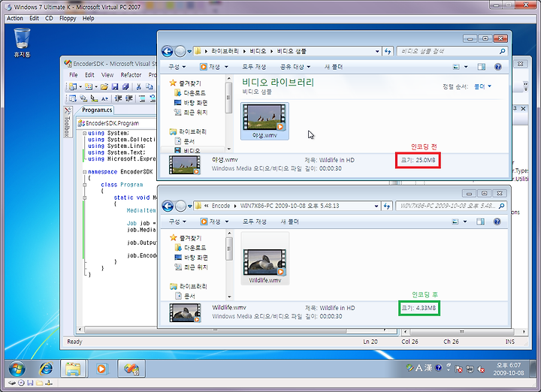Viewport: 541px width, 392px height.
Task: Toggle preview pane in Encode folder window
Action: 480,222
